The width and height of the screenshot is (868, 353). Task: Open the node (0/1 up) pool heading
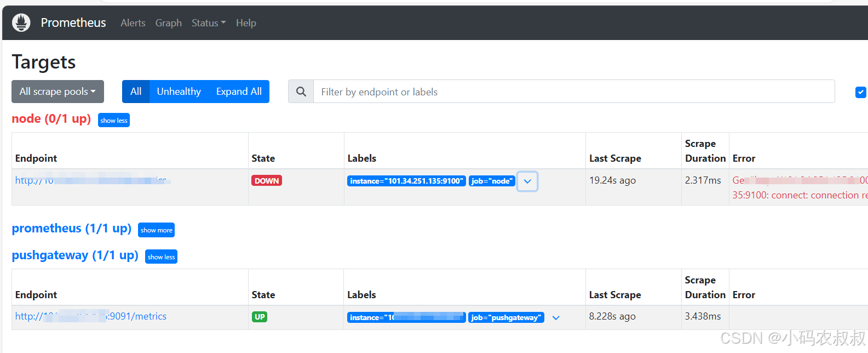[x=51, y=119]
